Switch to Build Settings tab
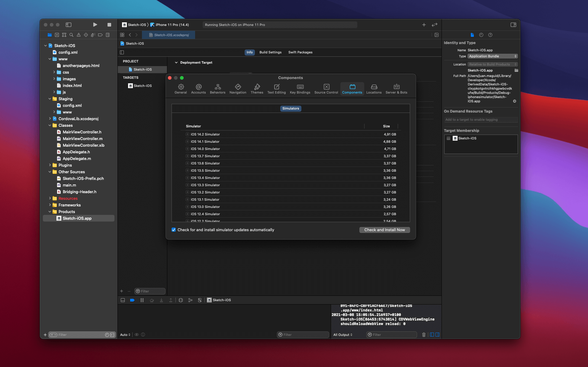The image size is (588, 367). tap(270, 52)
